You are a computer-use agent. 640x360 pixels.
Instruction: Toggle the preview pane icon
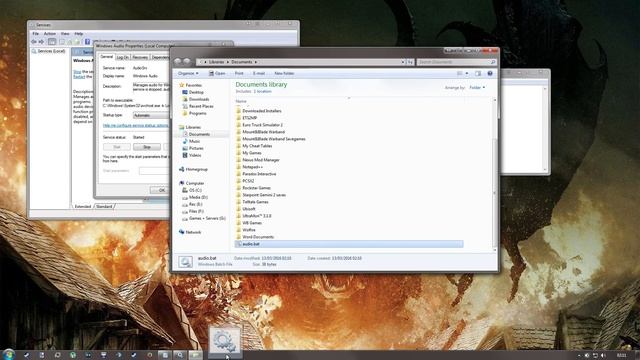point(478,73)
